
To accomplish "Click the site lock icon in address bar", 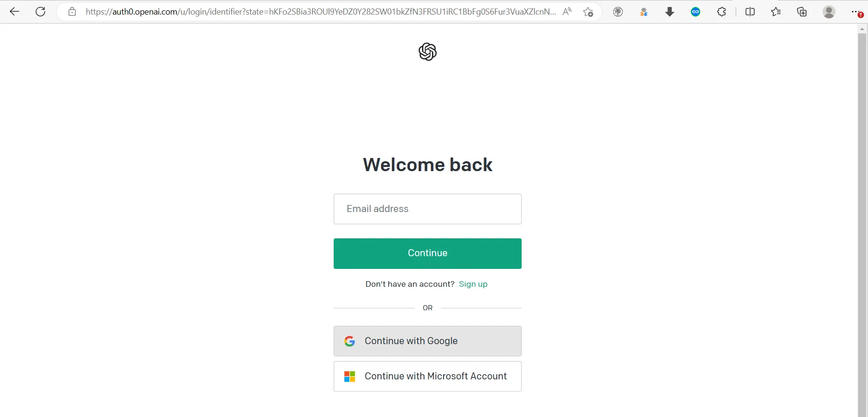I will pos(72,12).
